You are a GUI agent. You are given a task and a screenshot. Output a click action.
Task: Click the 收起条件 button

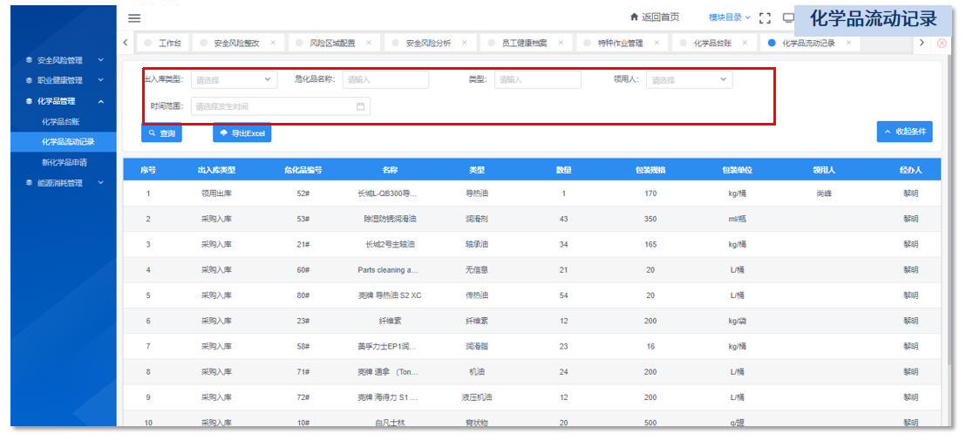click(x=904, y=132)
